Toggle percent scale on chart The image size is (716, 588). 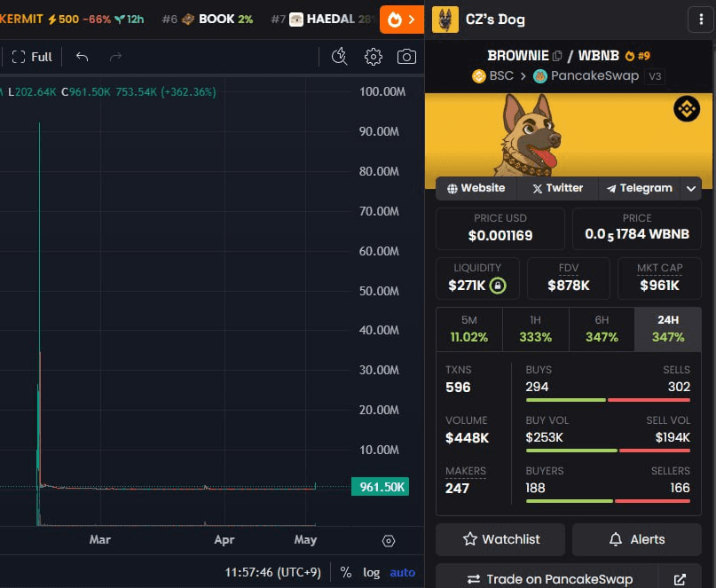coord(346,572)
